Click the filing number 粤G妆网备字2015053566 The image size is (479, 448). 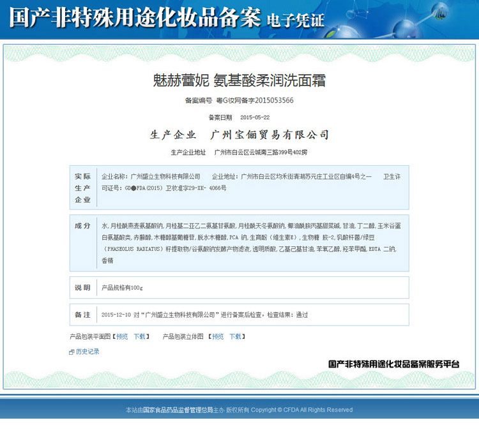point(255,100)
